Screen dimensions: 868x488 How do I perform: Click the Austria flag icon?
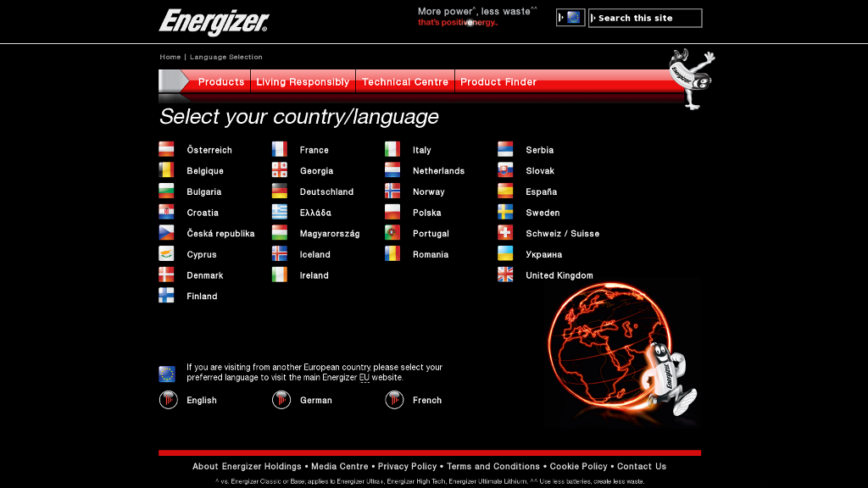166,149
